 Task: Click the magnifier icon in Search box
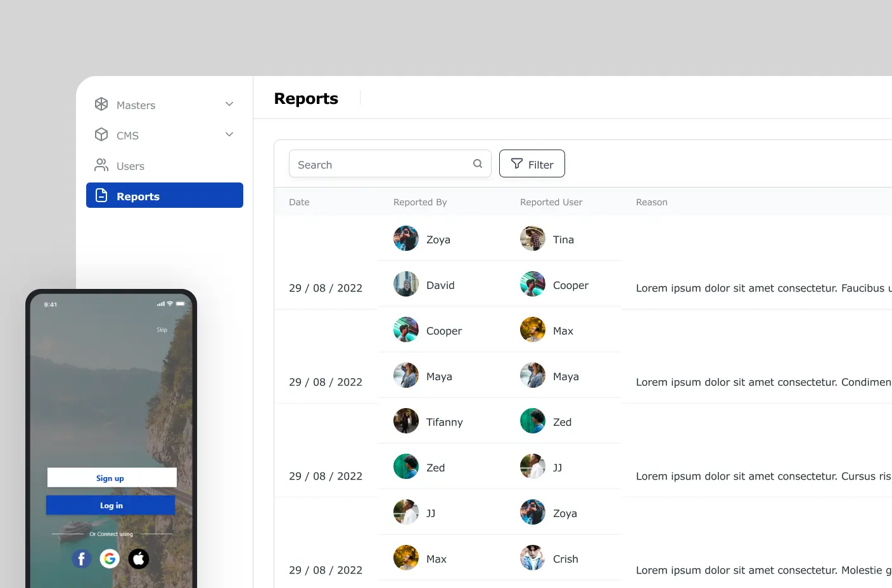pos(478,163)
